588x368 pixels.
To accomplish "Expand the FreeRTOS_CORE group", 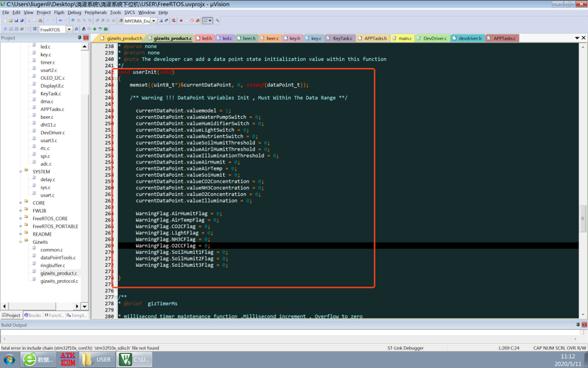I will tap(21, 219).
